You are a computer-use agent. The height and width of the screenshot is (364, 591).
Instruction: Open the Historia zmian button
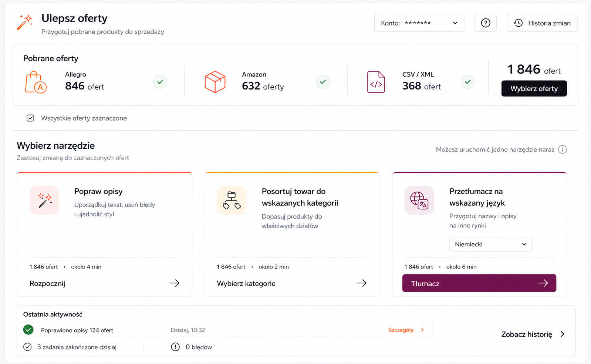(542, 23)
